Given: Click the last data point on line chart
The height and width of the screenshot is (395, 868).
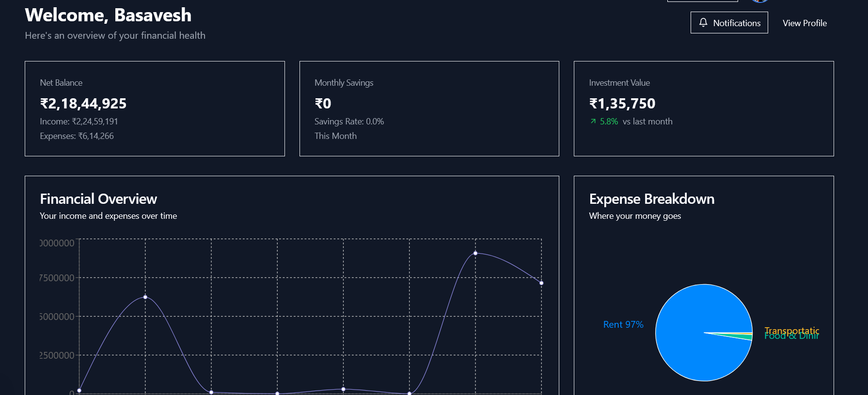Looking at the screenshot, I should [541, 283].
